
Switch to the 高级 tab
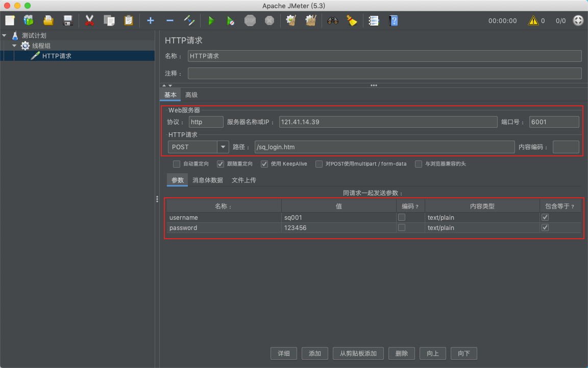(191, 95)
